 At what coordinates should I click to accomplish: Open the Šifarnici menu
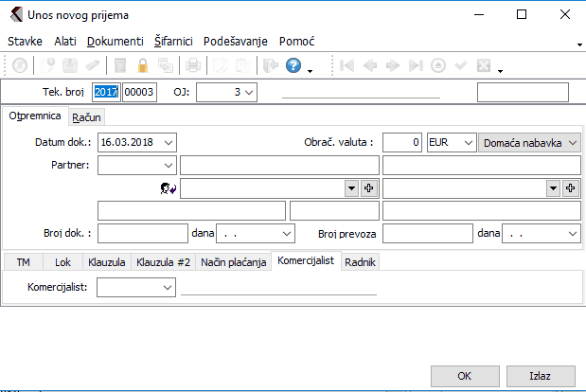(173, 42)
